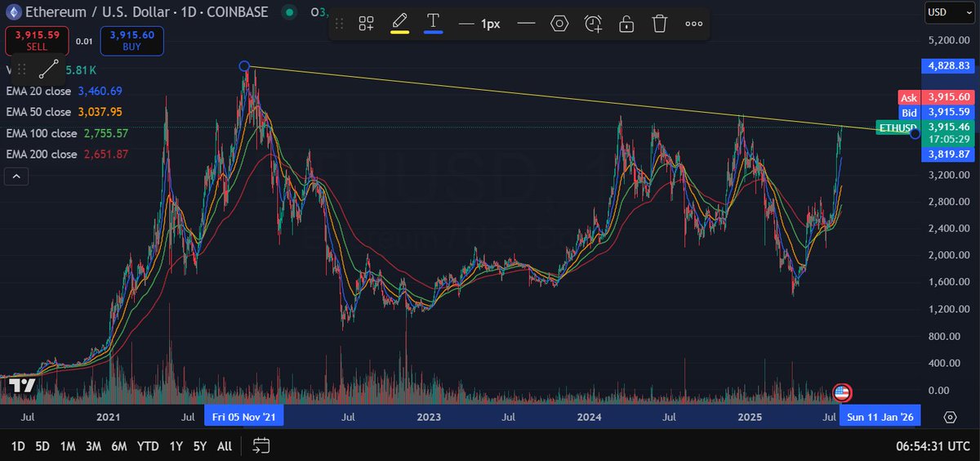Lock the selected drawing
980x461 pixels.
[626, 24]
